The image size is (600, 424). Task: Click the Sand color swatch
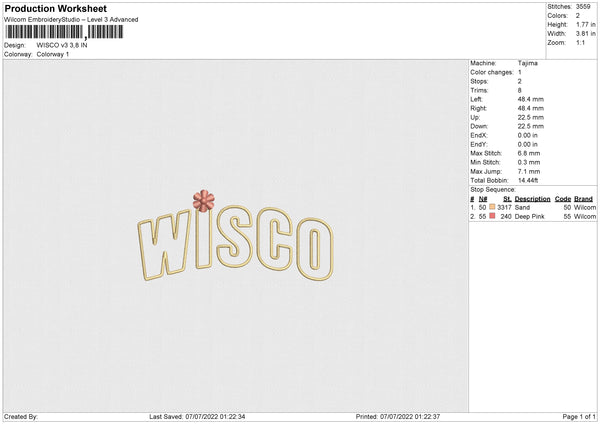[492, 207]
